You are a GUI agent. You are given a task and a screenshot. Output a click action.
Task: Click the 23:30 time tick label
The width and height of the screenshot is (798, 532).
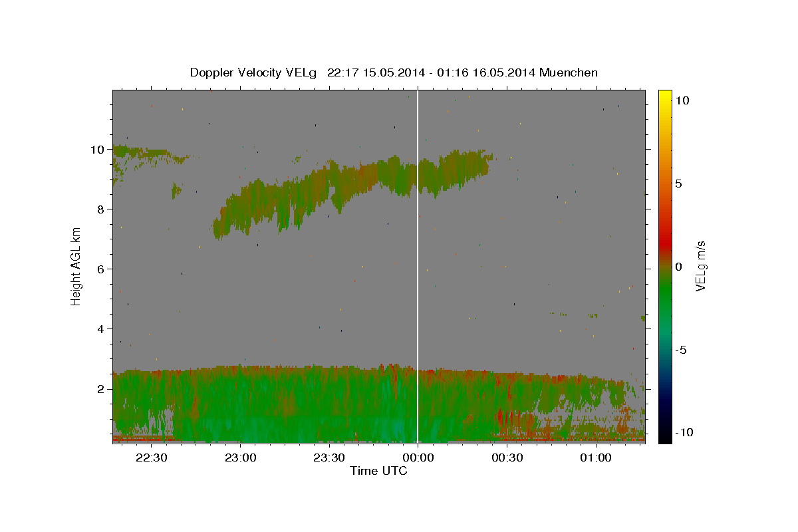329,458
